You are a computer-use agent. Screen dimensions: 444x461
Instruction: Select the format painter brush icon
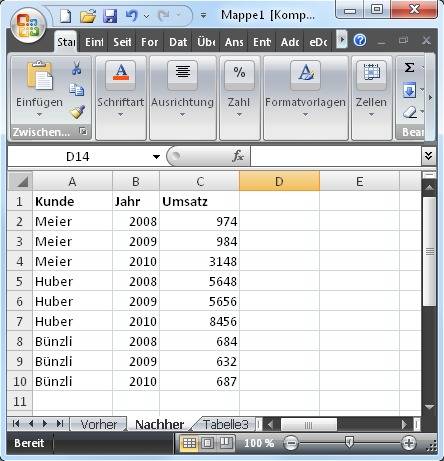(77, 112)
